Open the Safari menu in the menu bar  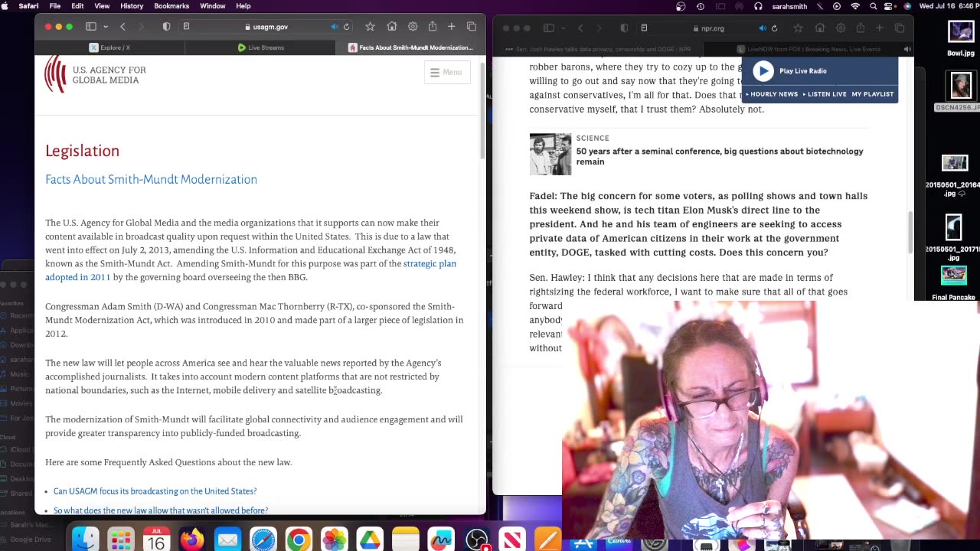tap(28, 6)
